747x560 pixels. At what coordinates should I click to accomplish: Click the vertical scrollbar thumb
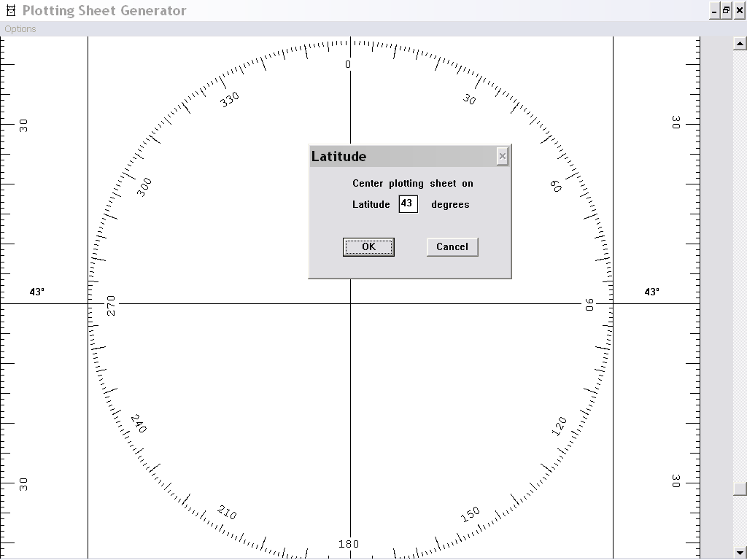coord(740,489)
